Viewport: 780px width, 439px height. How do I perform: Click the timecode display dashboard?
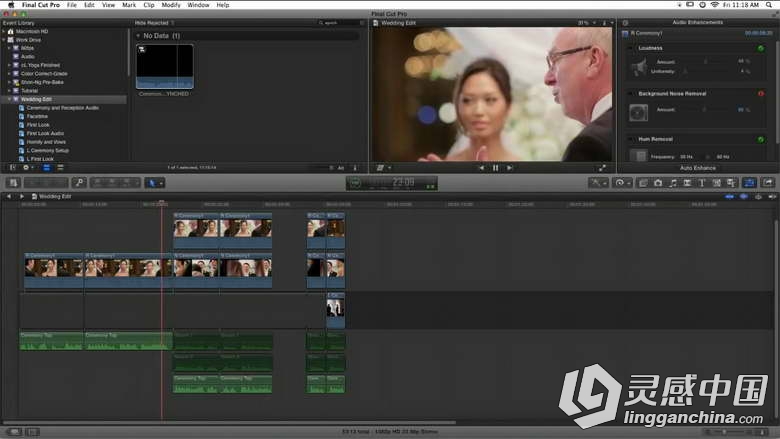tap(392, 183)
